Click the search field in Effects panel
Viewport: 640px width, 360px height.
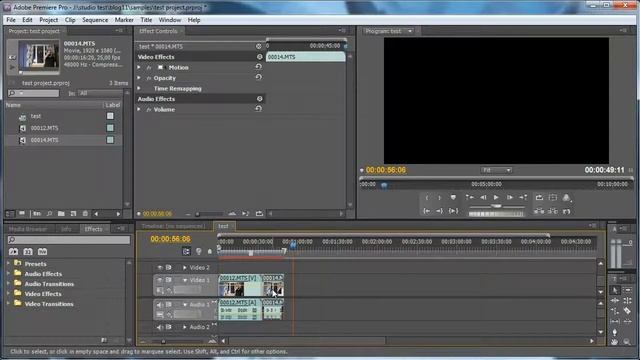click(69, 240)
